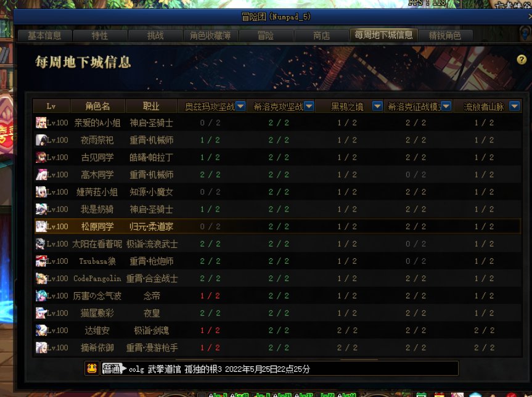Sort by the 角色名 column header
This screenshot has width=532, height=397.
pyautogui.click(x=97, y=106)
